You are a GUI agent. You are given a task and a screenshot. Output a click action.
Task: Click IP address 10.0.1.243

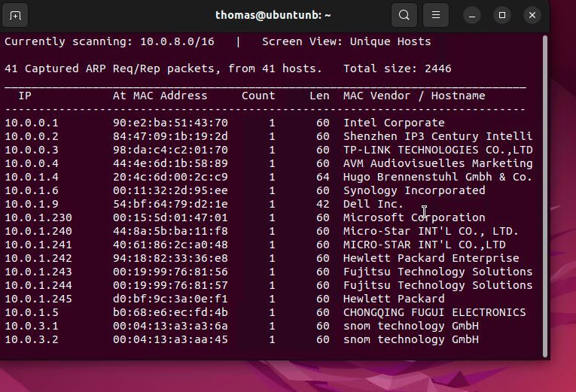(38, 272)
